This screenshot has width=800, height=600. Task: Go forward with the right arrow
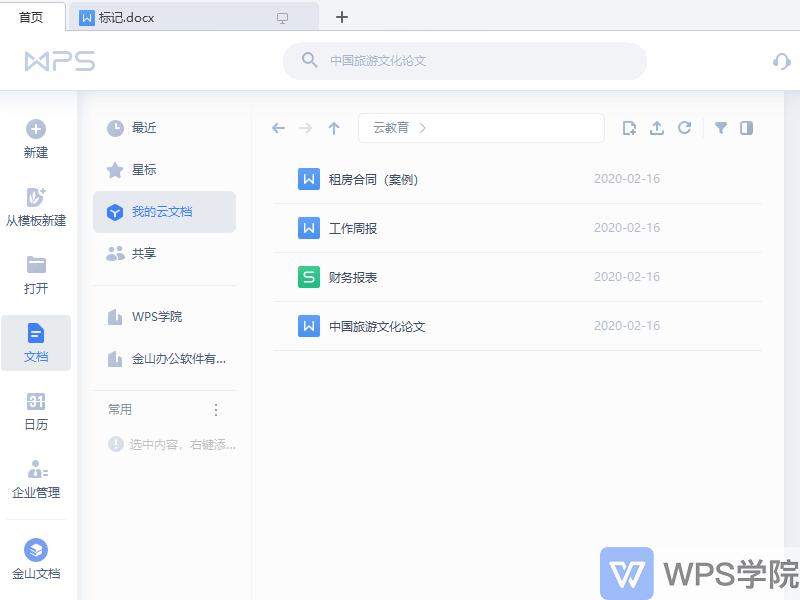coord(306,128)
